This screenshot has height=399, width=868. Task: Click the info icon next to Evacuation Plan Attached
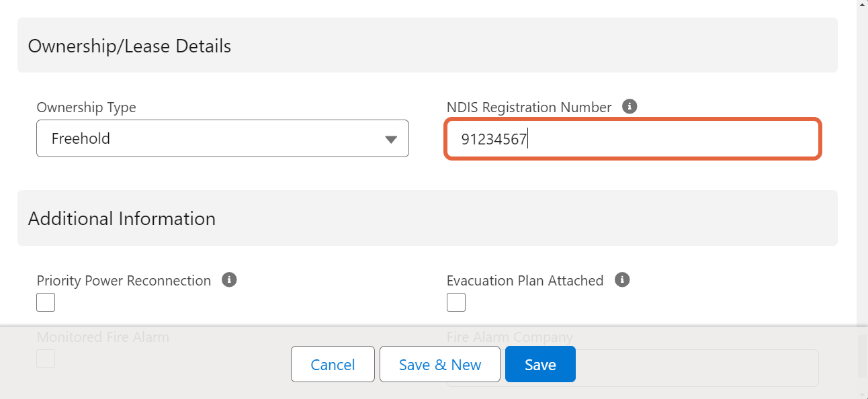tap(622, 279)
